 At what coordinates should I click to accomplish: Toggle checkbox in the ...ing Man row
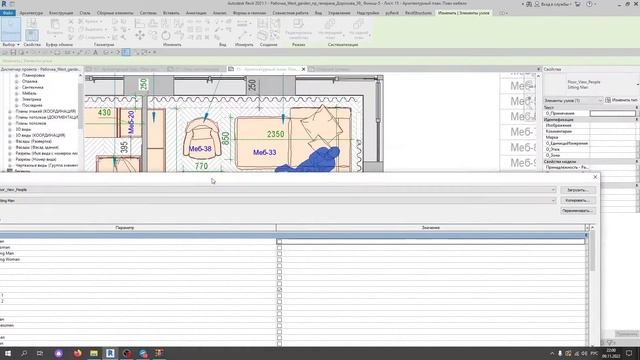279,253
